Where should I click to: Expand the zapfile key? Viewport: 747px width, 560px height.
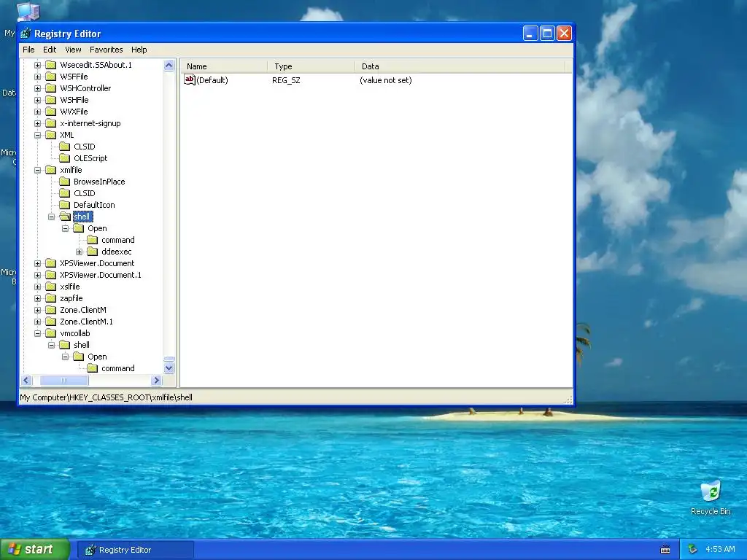point(38,298)
